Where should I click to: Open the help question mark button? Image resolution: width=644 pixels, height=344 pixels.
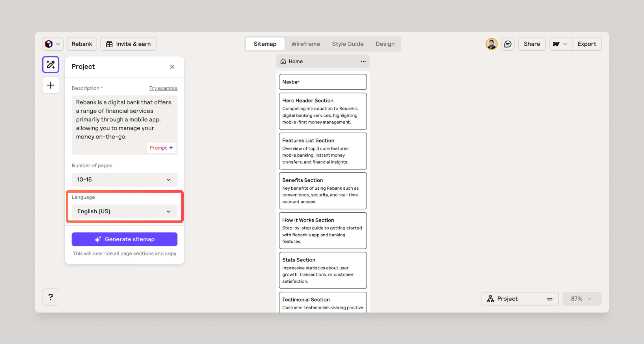point(50,297)
